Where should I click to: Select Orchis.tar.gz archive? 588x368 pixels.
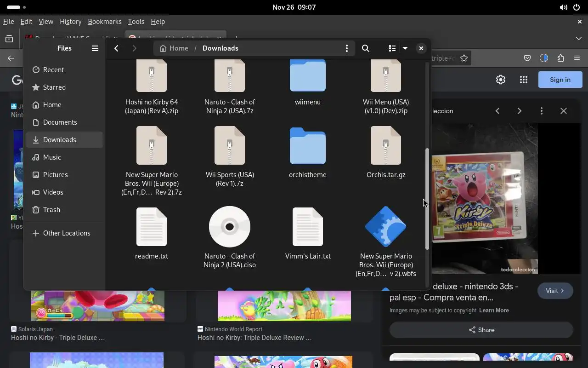(386, 153)
